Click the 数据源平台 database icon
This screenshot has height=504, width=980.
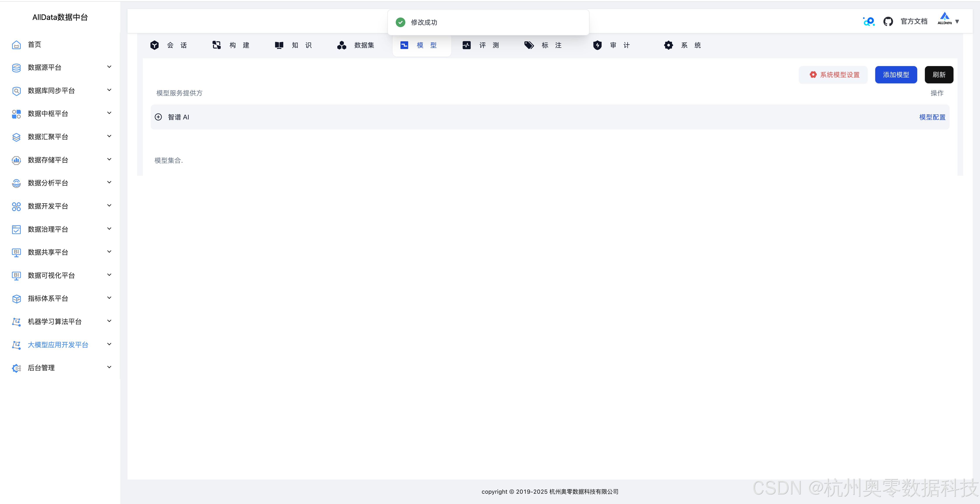coord(16,68)
